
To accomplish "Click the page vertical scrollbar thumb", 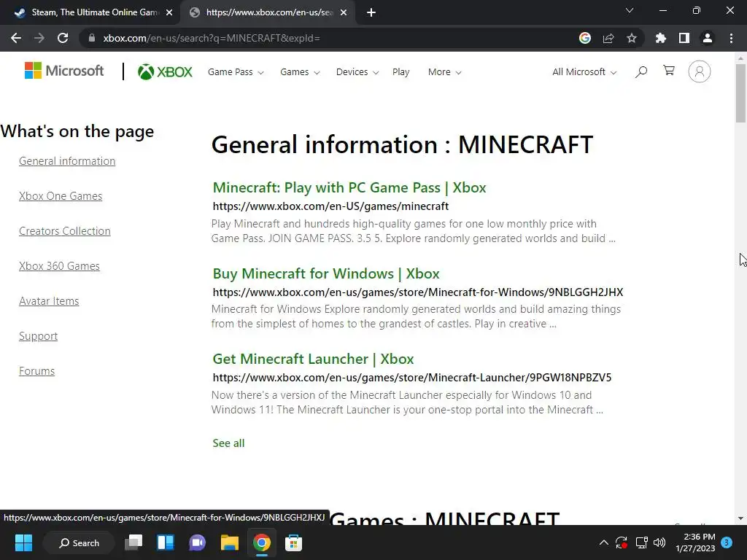I will point(740,93).
